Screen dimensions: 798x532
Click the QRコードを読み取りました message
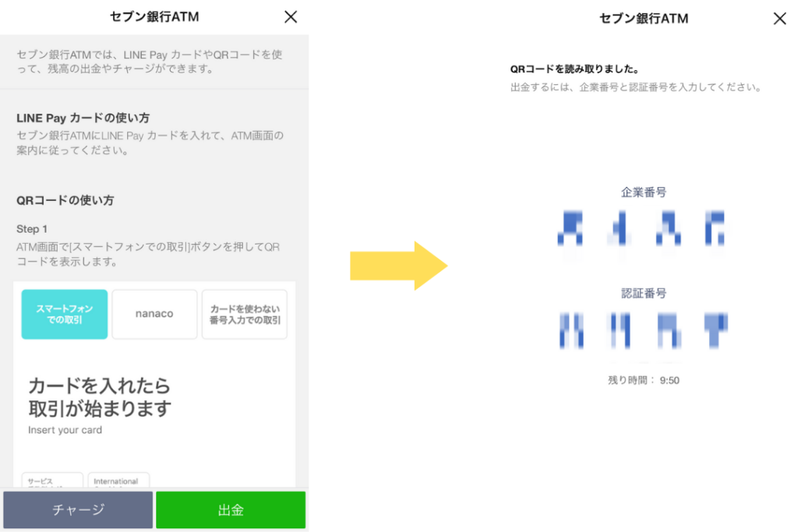coord(574,69)
